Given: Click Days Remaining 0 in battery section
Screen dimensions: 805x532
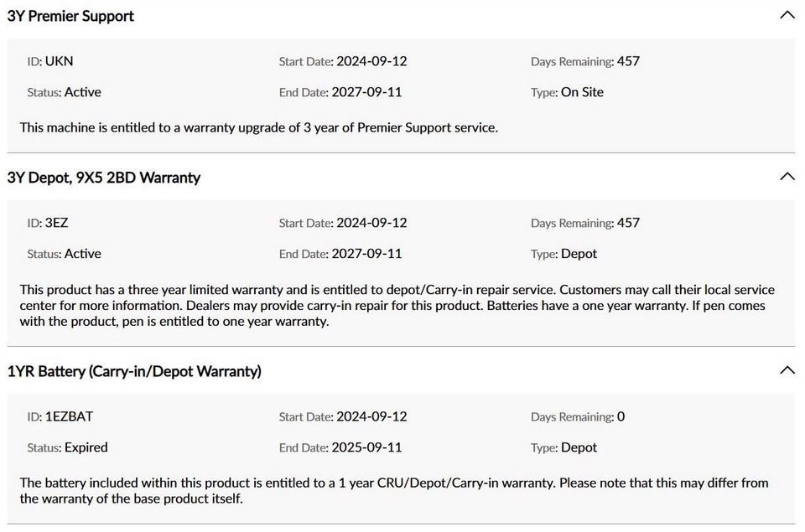Looking at the screenshot, I should 621,416.
